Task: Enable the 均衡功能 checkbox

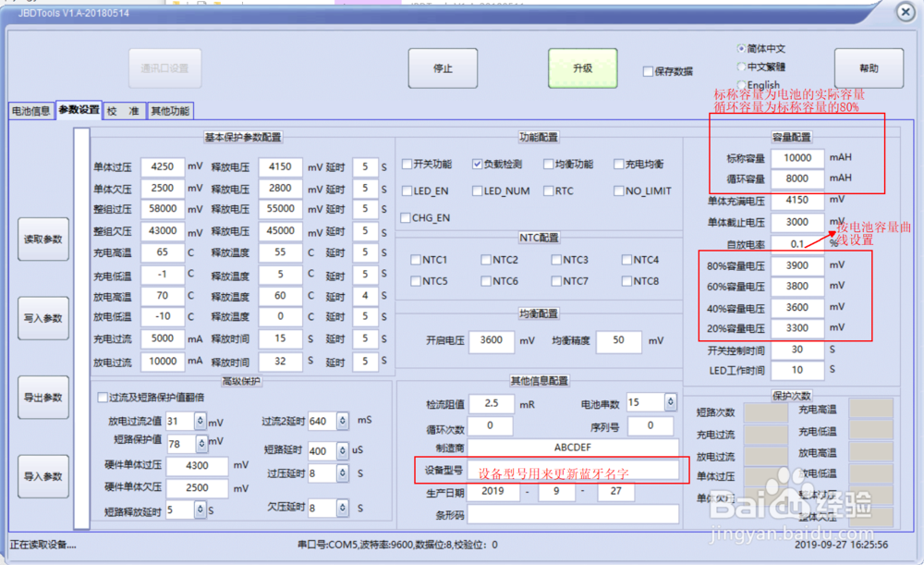Action: (x=548, y=164)
